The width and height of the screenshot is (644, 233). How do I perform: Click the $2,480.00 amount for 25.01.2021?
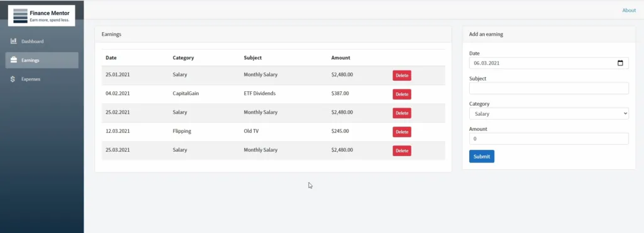pos(342,75)
